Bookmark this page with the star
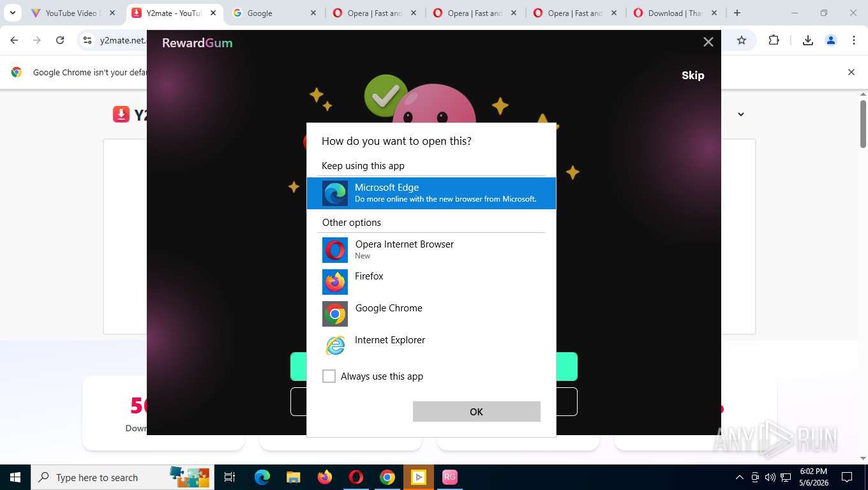 [742, 40]
